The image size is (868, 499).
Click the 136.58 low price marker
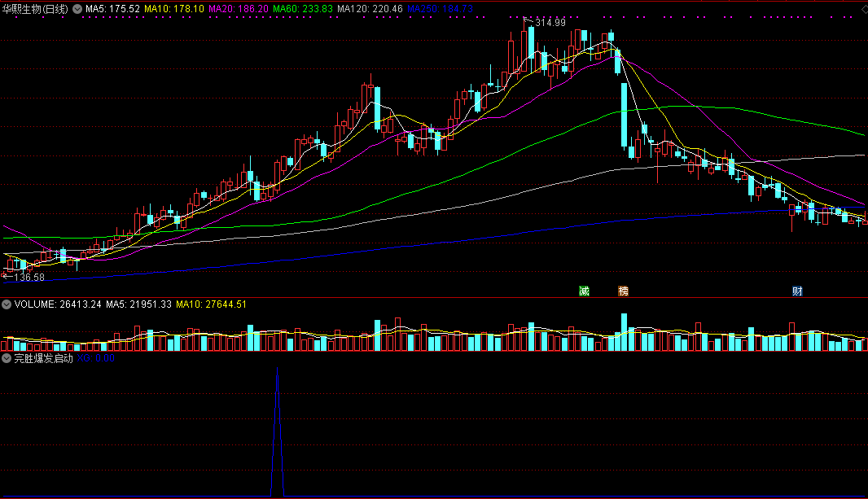point(28,277)
